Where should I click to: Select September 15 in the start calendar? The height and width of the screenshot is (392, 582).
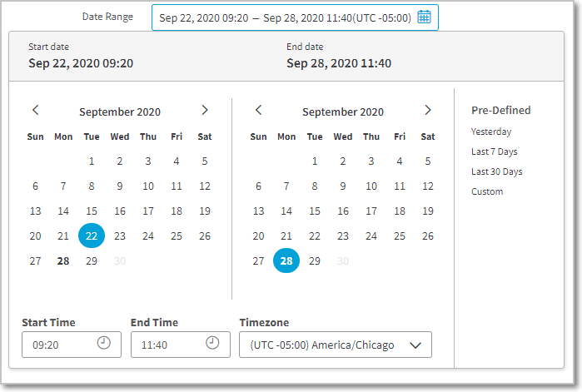pos(92,211)
